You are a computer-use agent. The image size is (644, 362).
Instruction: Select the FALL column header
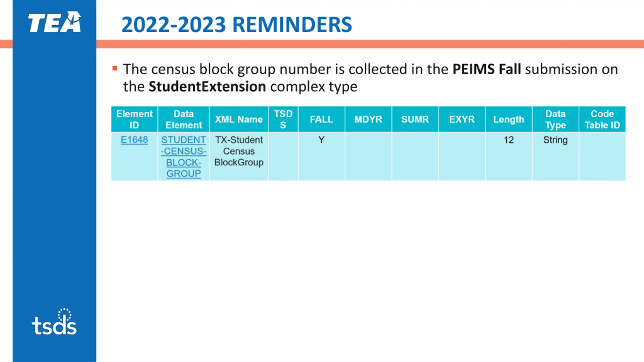[x=321, y=119]
